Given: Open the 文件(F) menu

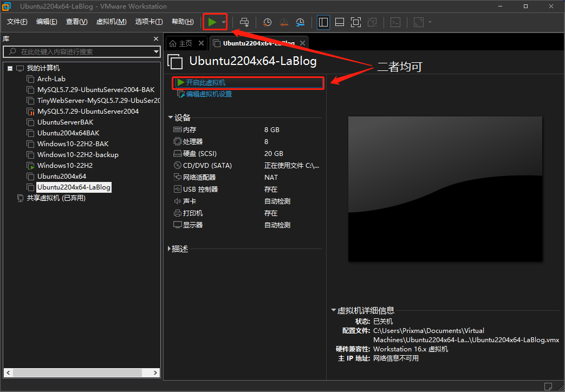Looking at the screenshot, I should [17, 22].
